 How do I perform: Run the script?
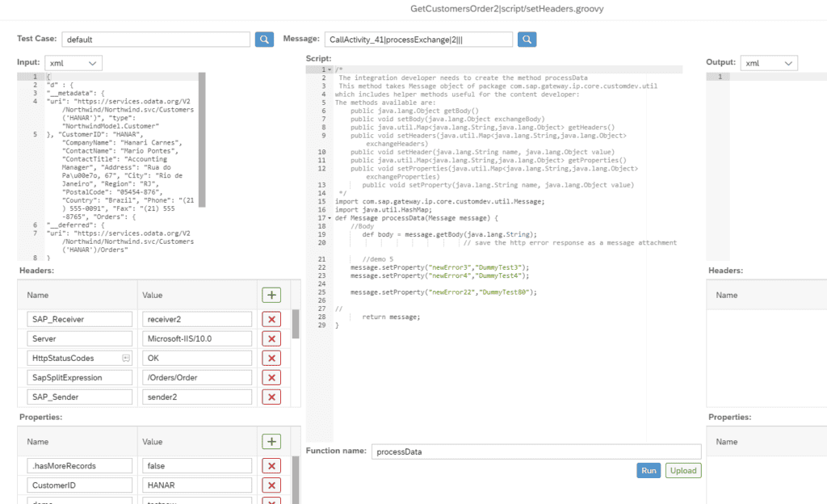649,471
